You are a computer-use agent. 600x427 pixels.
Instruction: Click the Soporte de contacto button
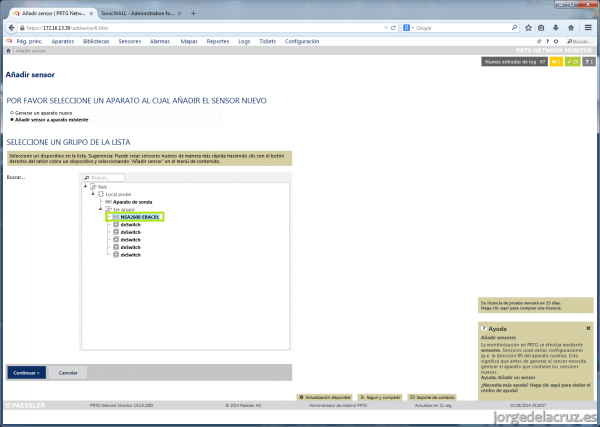(432, 397)
